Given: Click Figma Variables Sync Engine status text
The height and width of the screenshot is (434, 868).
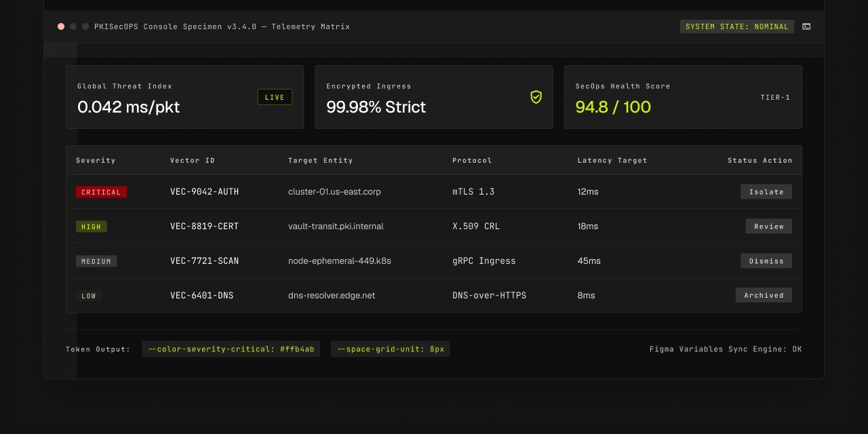Looking at the screenshot, I should tap(726, 349).
